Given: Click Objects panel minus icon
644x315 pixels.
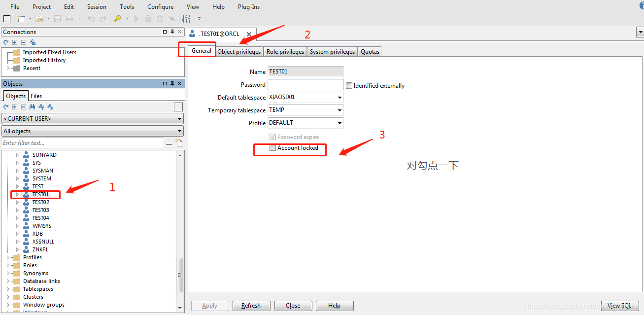Looking at the screenshot, I should click(x=23, y=107).
